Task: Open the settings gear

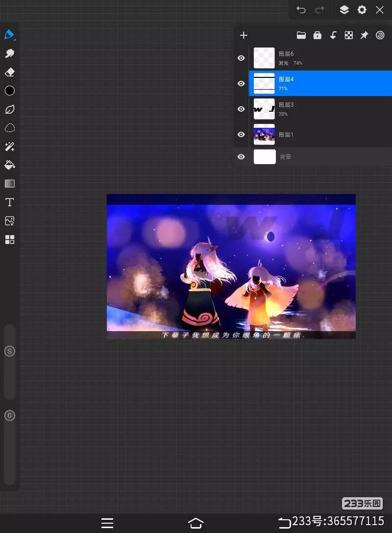Action: point(362,10)
